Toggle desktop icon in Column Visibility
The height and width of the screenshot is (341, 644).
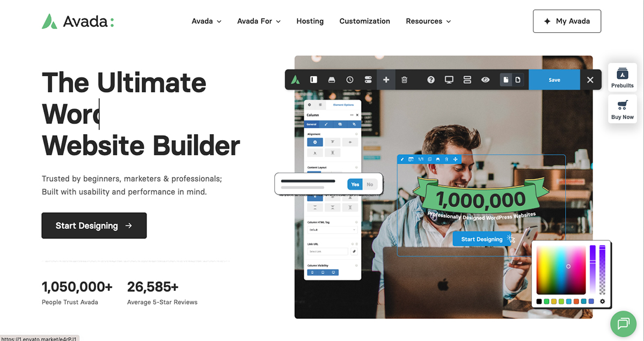pos(333,272)
